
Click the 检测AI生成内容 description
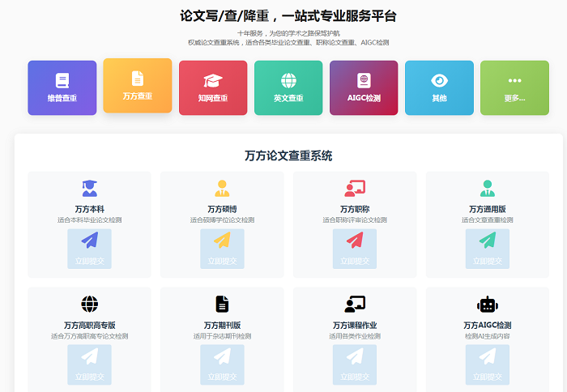coord(488,336)
